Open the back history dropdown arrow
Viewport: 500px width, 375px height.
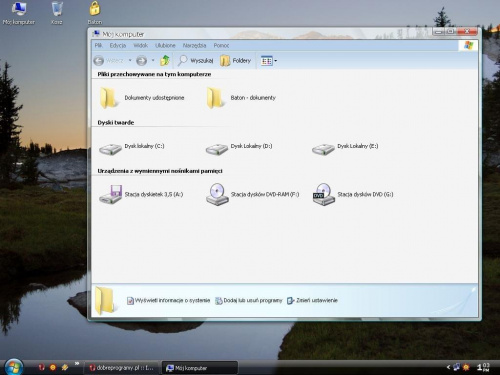pos(130,60)
